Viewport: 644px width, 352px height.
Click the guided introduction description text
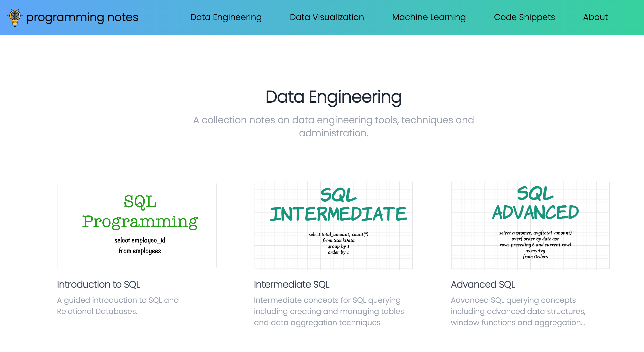pos(118,306)
